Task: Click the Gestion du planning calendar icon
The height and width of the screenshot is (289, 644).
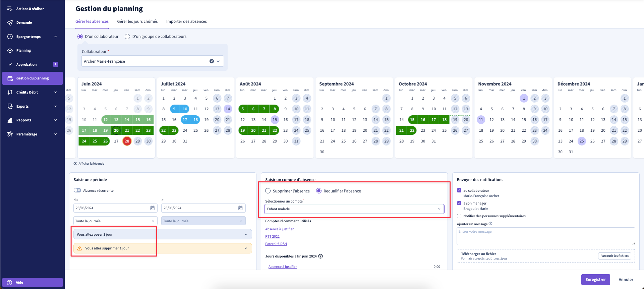Action: click(x=10, y=78)
